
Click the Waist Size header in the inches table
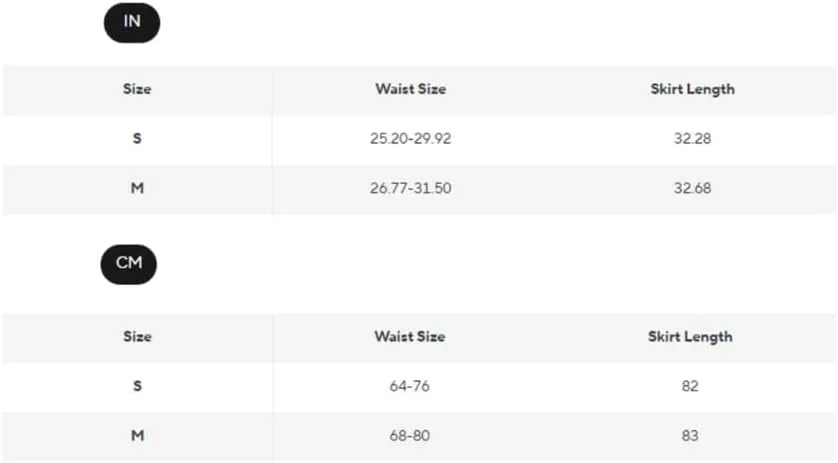tap(410, 89)
